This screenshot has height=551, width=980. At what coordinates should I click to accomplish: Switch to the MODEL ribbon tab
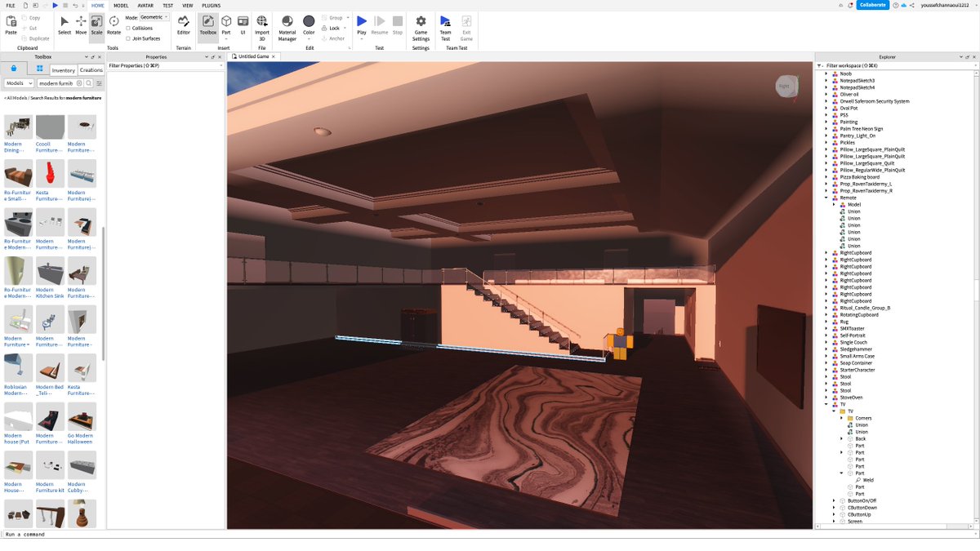pos(121,5)
